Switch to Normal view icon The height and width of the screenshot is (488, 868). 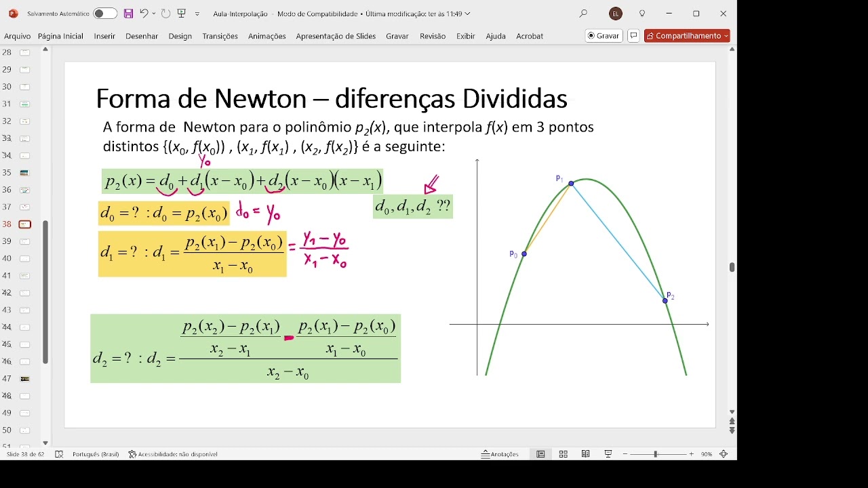click(540, 454)
